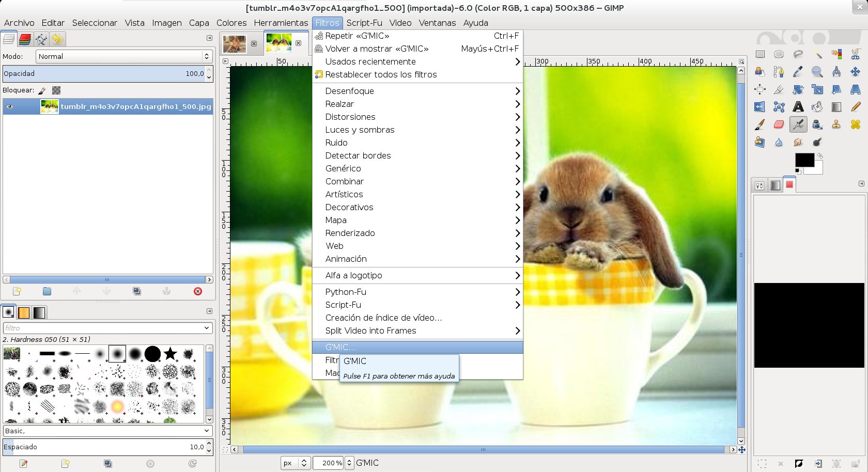Create a new layer in Layers panel

click(17, 291)
